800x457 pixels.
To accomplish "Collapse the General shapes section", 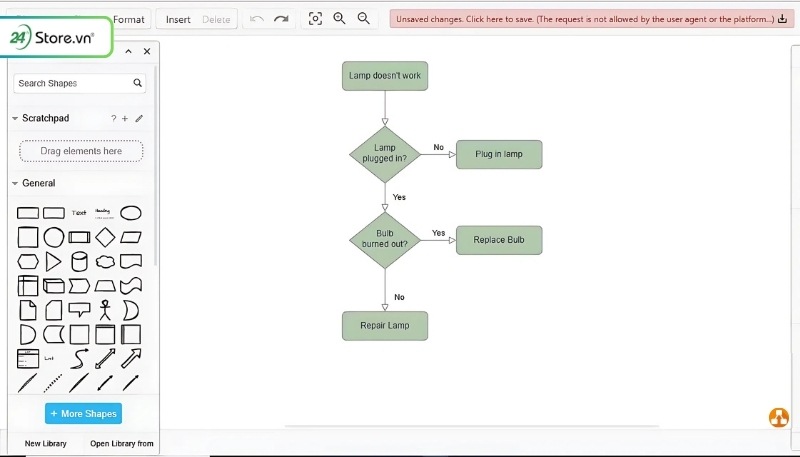I will coord(15,183).
